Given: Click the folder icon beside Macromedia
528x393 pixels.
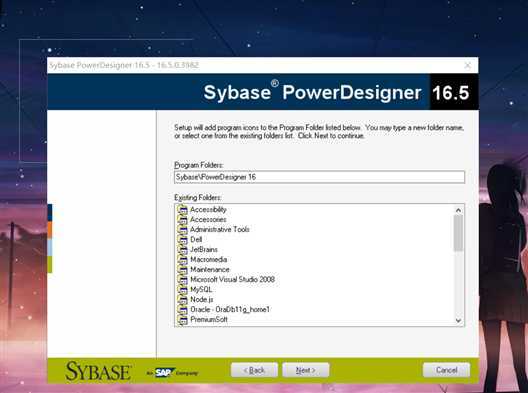Looking at the screenshot, I should [182, 260].
